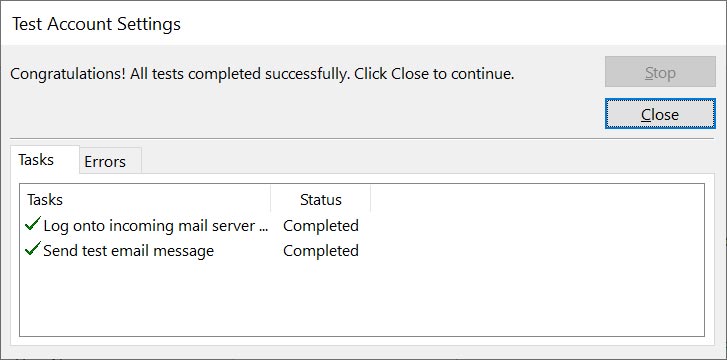Click the Completed status of the incoming mail server task
This screenshot has width=727, height=360.
tap(321, 225)
